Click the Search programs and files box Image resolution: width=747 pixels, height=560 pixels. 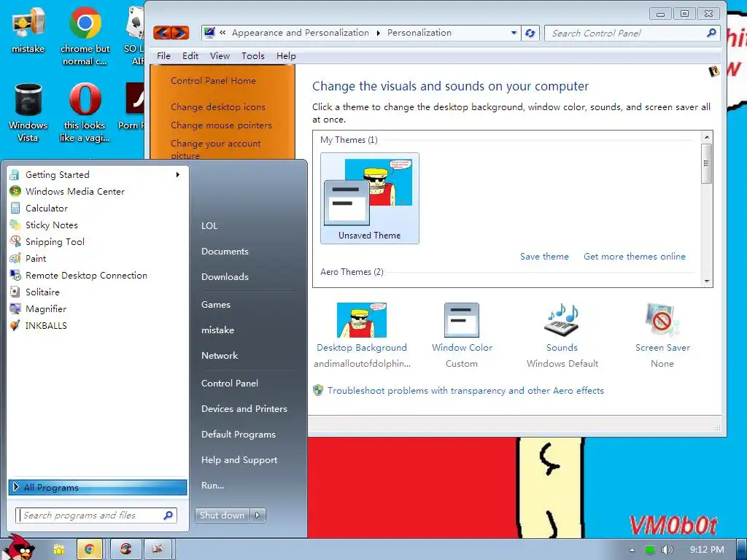pyautogui.click(x=96, y=516)
